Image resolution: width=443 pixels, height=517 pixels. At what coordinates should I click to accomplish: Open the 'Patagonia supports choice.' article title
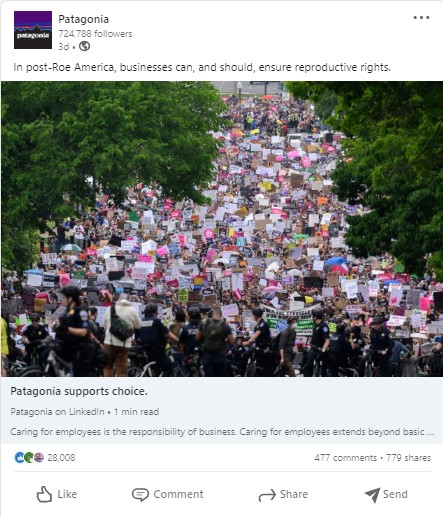coord(79,391)
